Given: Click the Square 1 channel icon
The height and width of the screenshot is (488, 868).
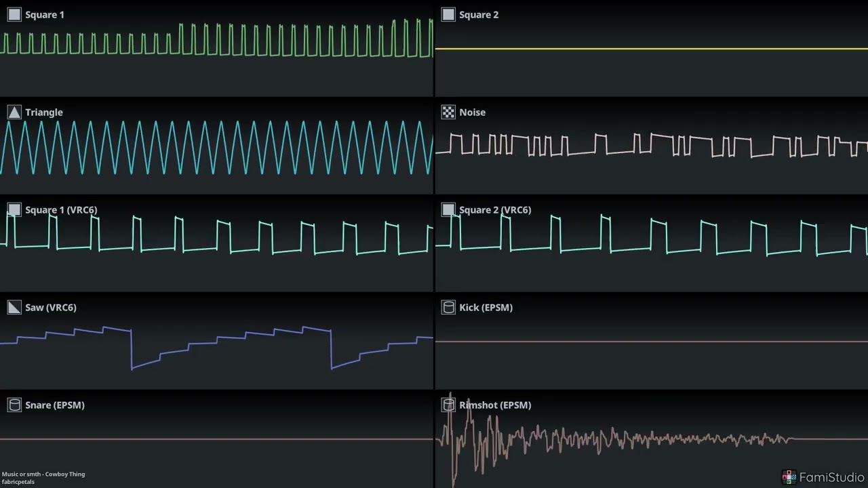Looking at the screenshot, I should click(14, 15).
